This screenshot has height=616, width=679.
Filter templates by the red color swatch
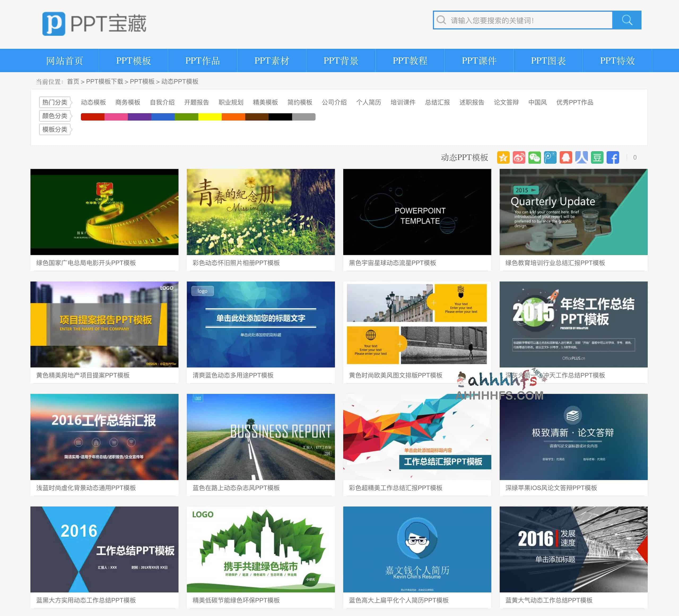click(93, 117)
